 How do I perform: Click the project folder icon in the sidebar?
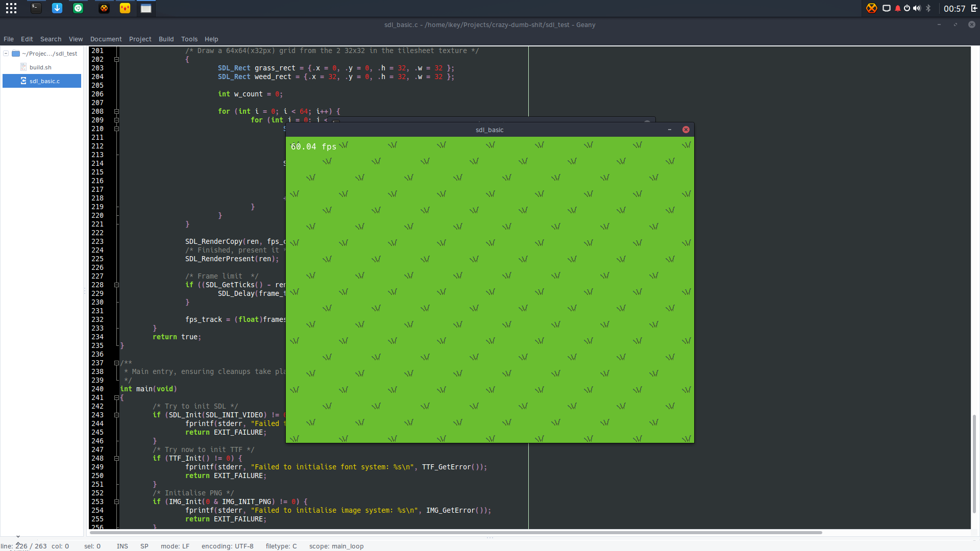coord(16,54)
